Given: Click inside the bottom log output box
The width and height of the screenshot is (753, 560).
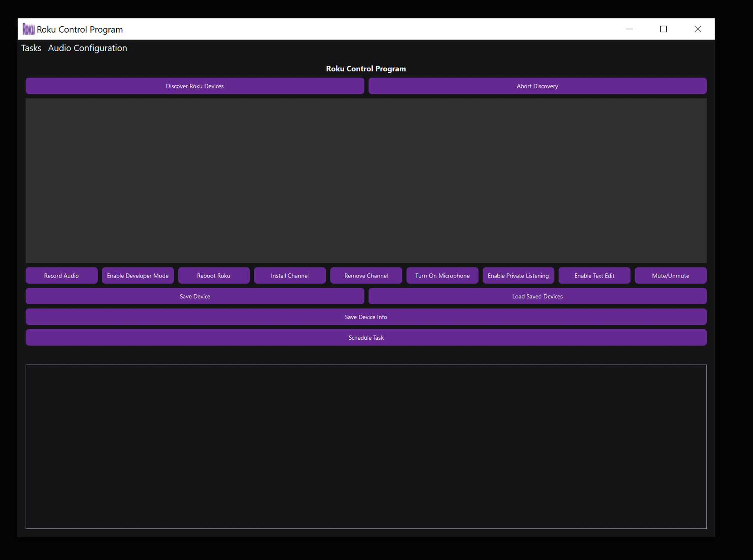Looking at the screenshot, I should pyautogui.click(x=366, y=447).
